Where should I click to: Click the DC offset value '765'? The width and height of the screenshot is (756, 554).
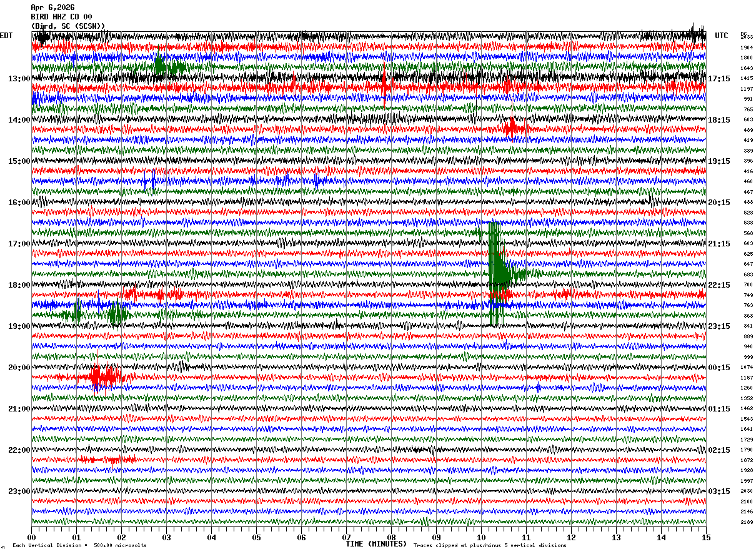(748, 109)
